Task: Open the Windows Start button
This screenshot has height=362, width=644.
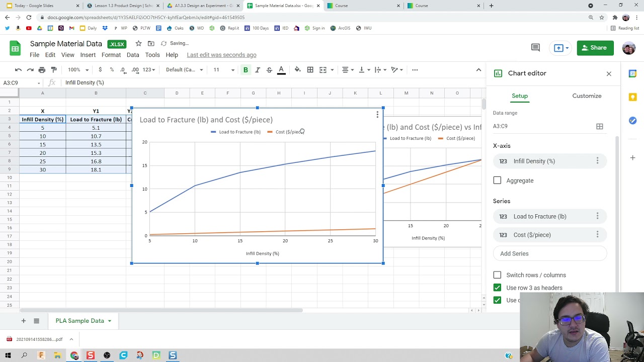Action: pos(8,355)
